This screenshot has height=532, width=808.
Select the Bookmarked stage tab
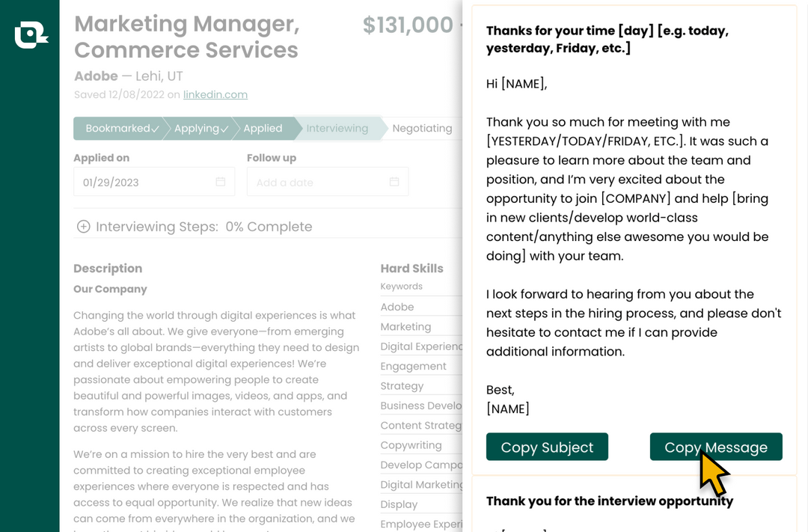[120, 128]
